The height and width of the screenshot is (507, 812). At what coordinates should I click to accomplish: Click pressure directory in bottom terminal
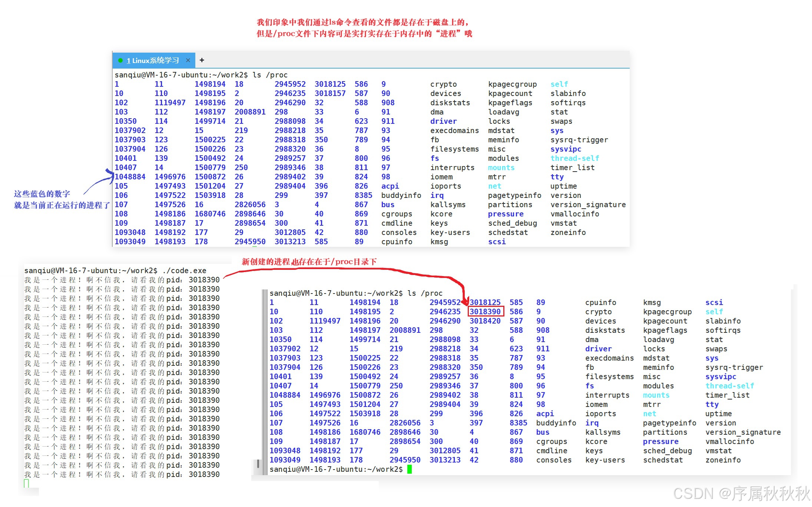(660, 441)
